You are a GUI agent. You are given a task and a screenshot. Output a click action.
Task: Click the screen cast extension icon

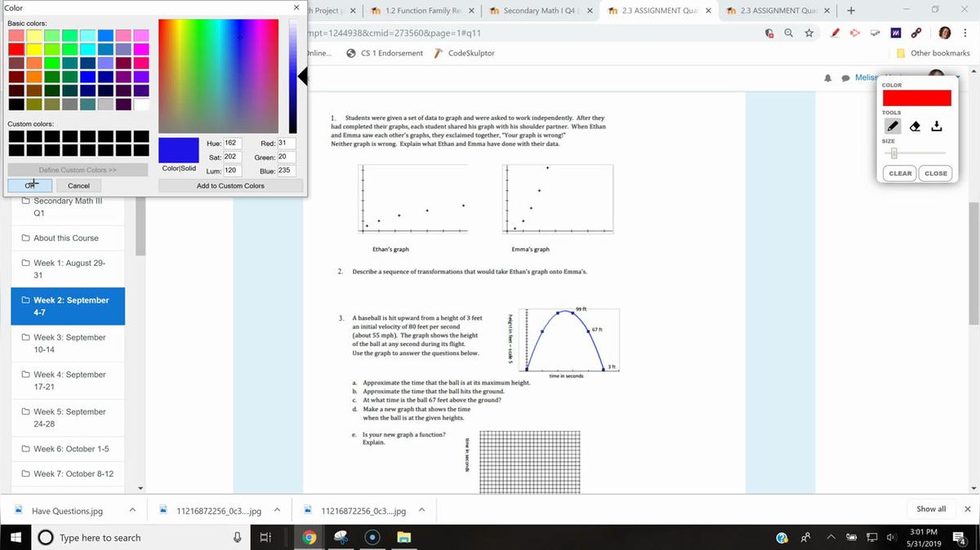(x=875, y=33)
